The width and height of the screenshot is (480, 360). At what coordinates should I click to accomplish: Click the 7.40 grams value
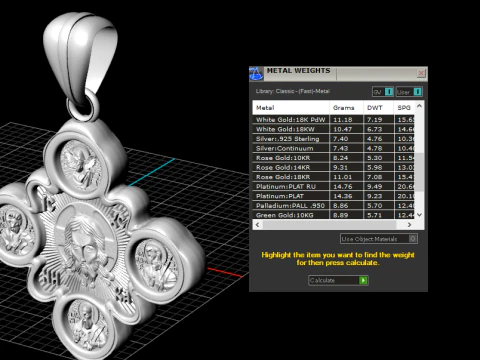coord(341,139)
